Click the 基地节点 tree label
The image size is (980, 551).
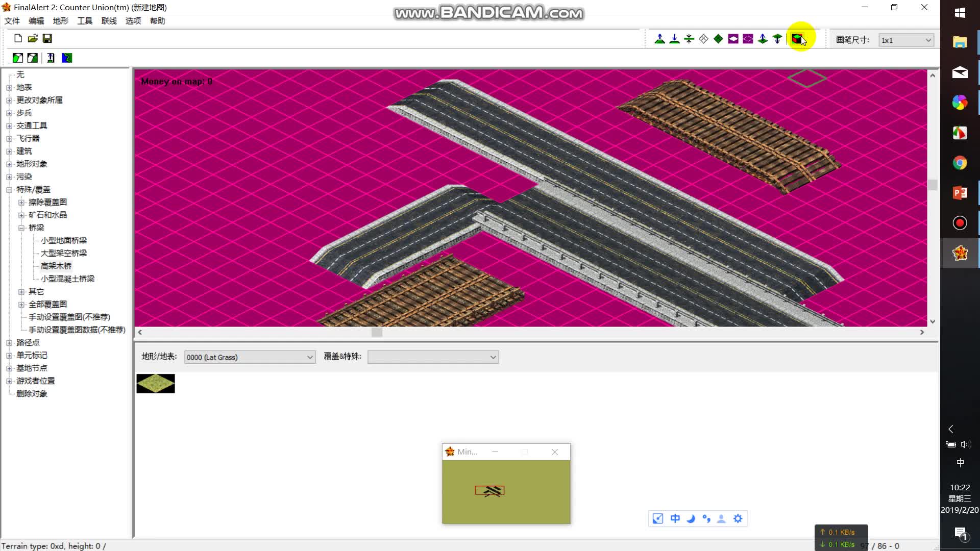pos(32,368)
